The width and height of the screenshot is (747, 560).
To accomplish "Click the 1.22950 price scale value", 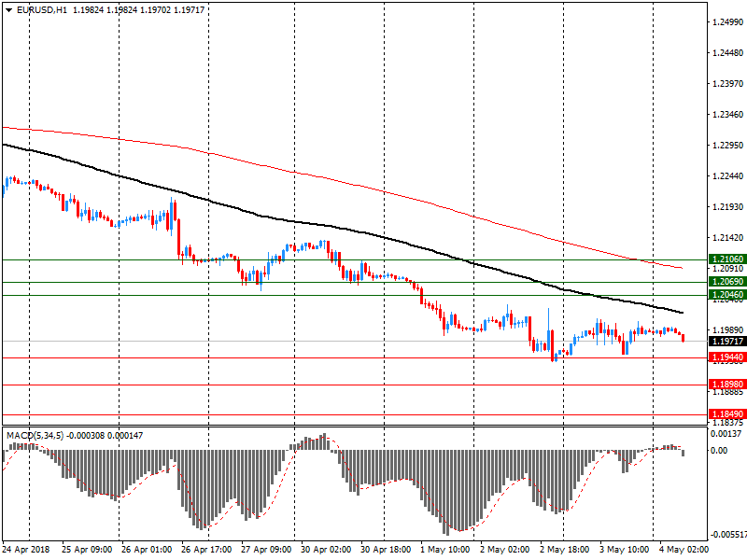I will (728, 146).
